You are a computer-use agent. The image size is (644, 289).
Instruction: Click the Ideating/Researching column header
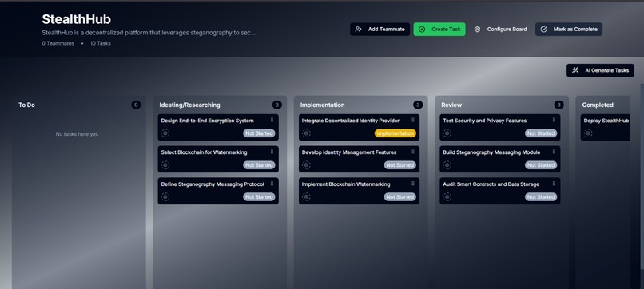[189, 105]
